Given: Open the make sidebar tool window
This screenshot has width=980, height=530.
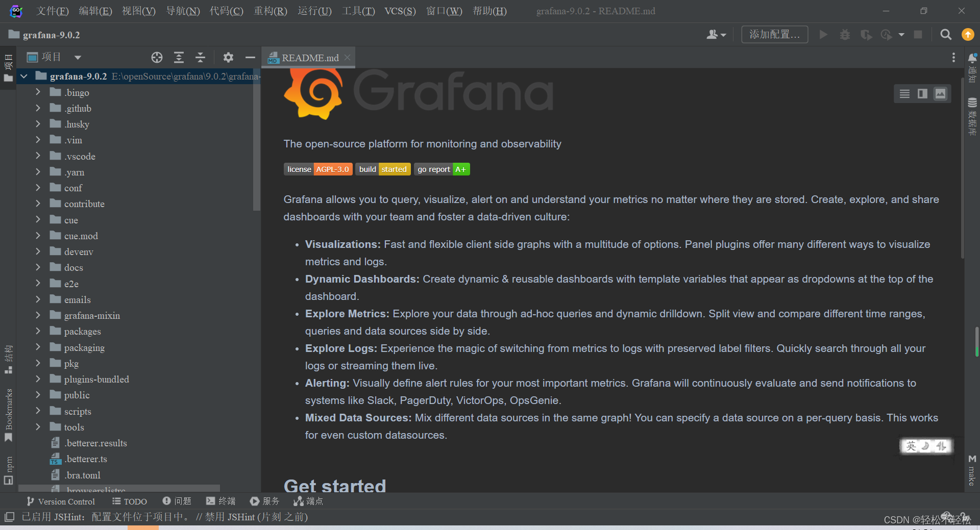Looking at the screenshot, I should click(x=972, y=470).
